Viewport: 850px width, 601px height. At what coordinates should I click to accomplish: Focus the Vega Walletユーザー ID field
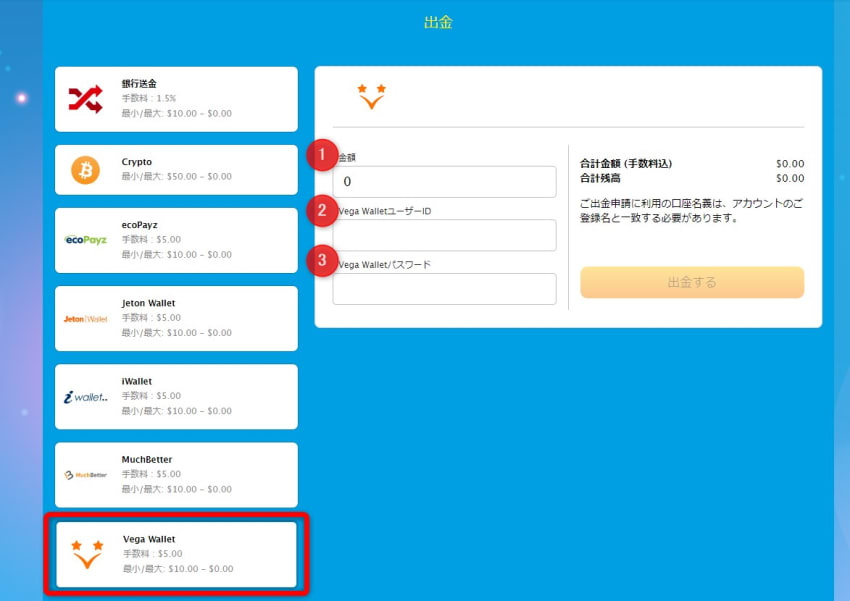[445, 235]
